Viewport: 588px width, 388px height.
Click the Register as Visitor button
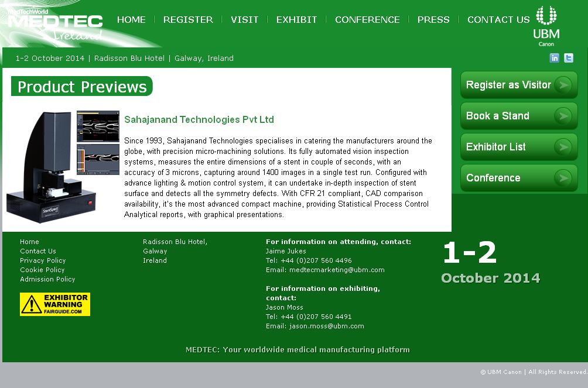(x=519, y=85)
